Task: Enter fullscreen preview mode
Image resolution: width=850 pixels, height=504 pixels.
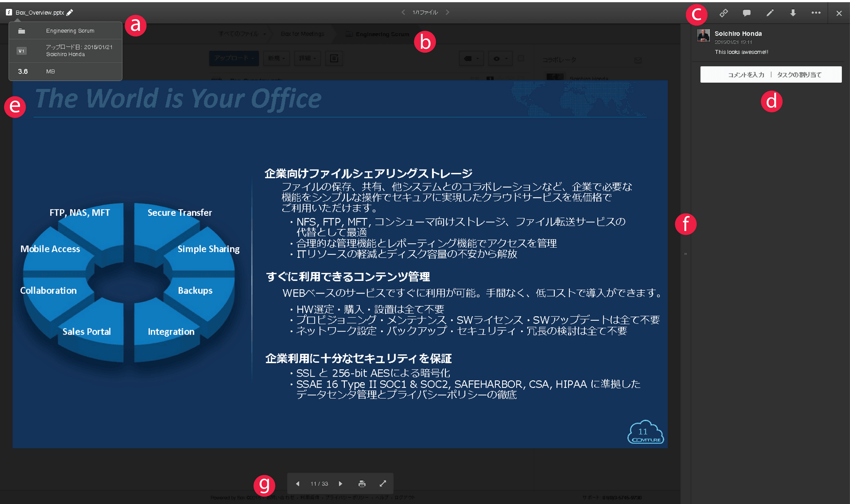Action: pos(383,484)
